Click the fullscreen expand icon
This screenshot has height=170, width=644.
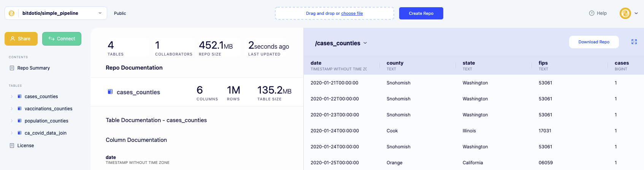click(x=634, y=42)
